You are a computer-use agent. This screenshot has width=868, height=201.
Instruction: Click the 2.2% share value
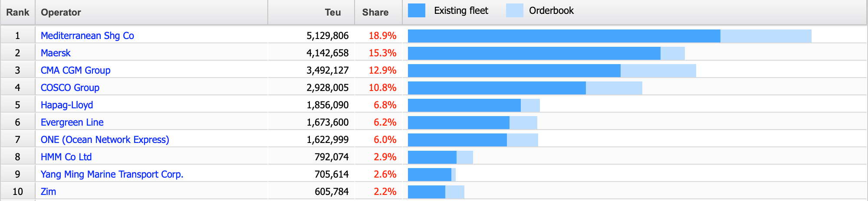click(x=385, y=191)
